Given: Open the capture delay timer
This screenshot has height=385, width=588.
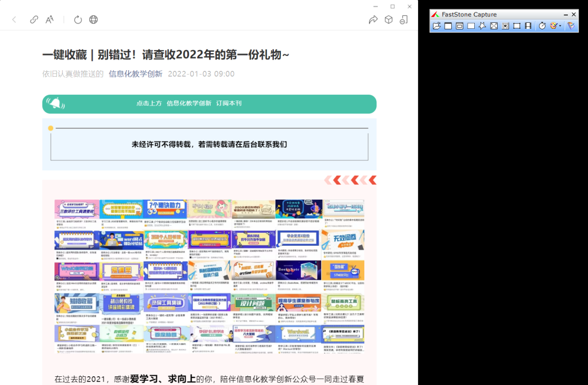Looking at the screenshot, I should [542, 26].
